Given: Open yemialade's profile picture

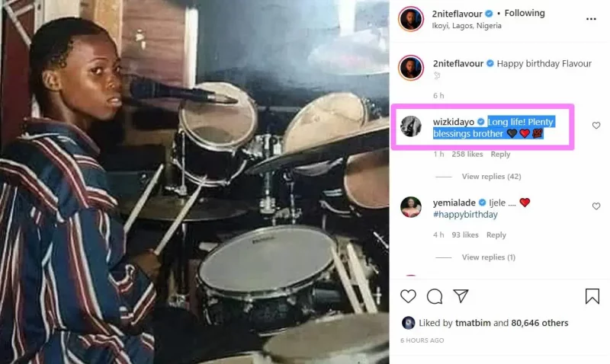Looking at the screenshot, I should point(411,207).
